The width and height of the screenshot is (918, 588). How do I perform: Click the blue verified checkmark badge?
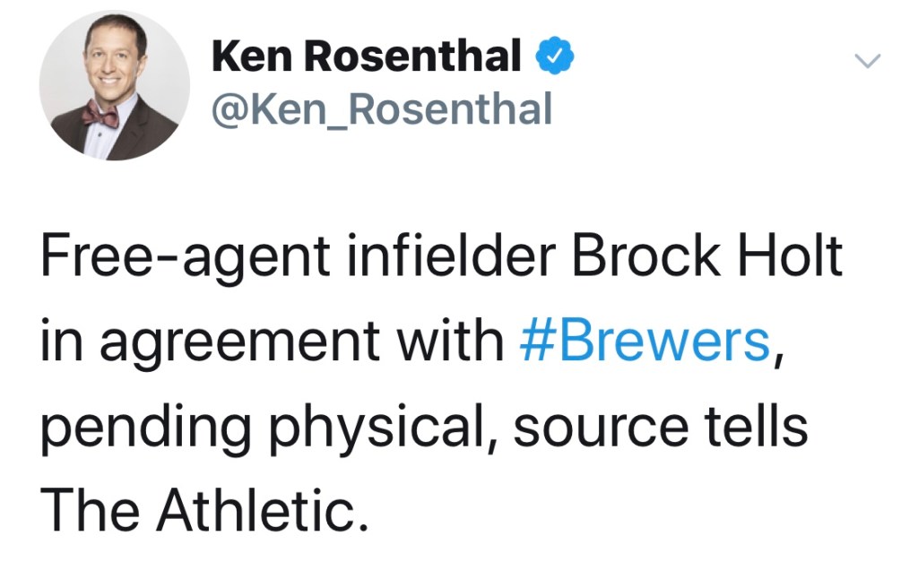pyautogui.click(x=555, y=57)
